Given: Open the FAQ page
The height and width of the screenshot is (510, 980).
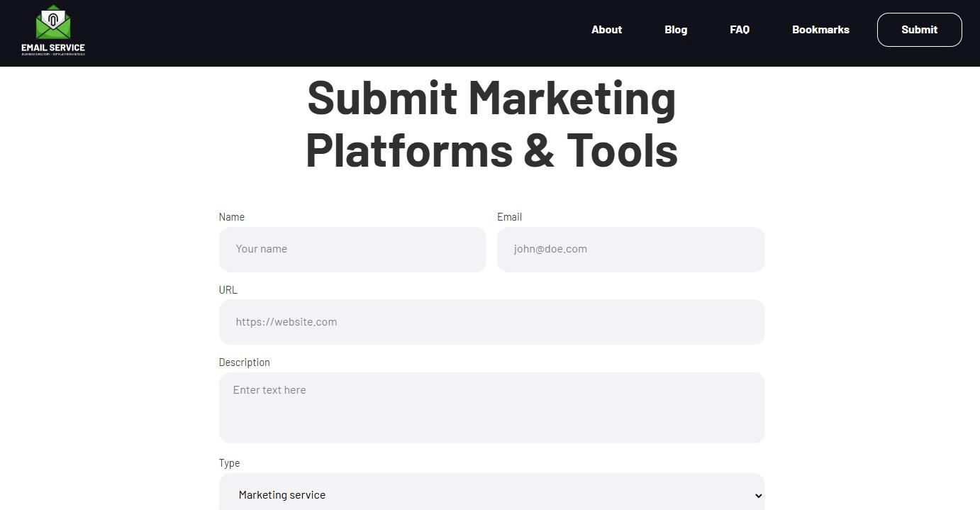Looking at the screenshot, I should 739,30.
